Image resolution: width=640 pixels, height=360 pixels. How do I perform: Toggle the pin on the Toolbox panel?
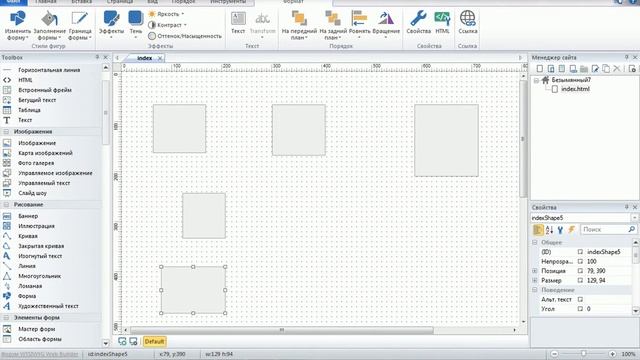tap(97, 57)
